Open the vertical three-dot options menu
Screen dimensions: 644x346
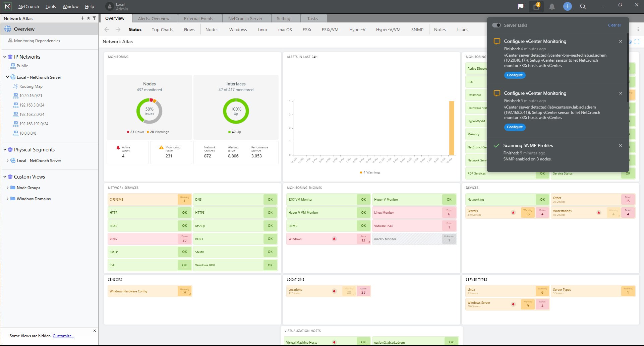click(x=638, y=29)
